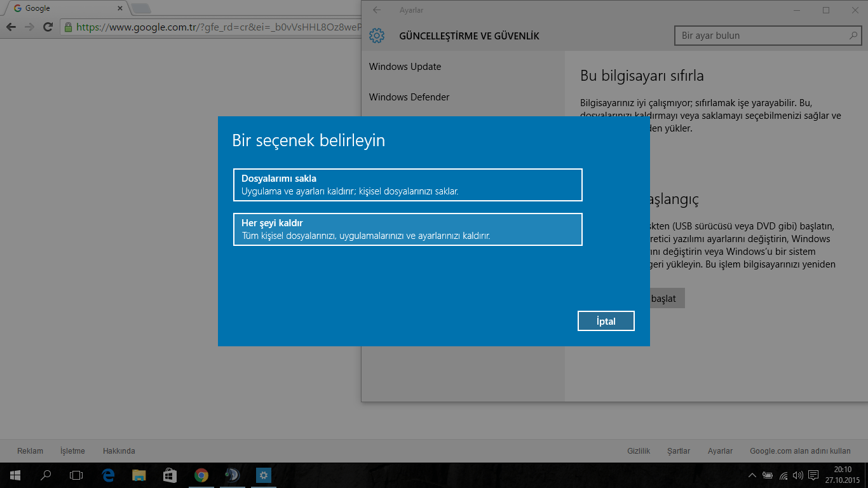Click the green padlock in Chrome's address bar

point(69,27)
